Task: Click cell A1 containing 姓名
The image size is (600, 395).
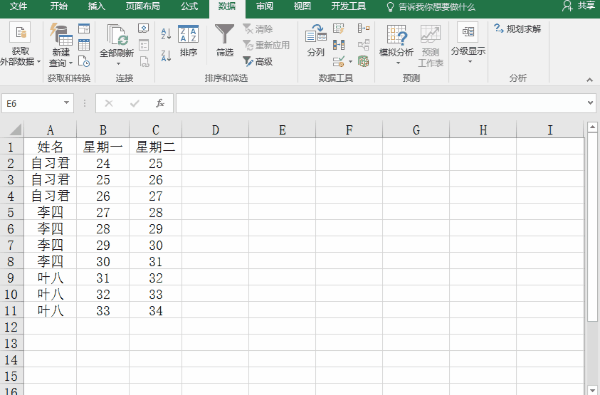Action: coord(50,147)
